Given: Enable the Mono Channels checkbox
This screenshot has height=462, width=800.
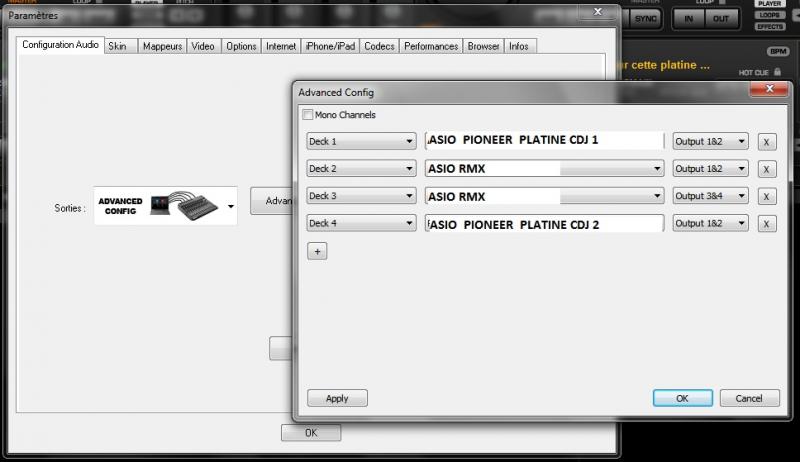Looking at the screenshot, I should click(x=308, y=115).
